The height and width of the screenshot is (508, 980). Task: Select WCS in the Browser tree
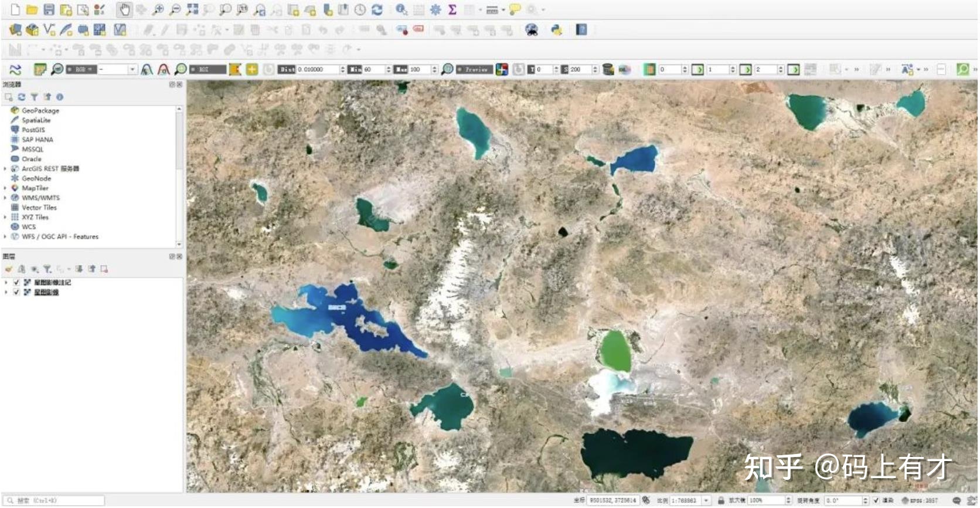28,226
